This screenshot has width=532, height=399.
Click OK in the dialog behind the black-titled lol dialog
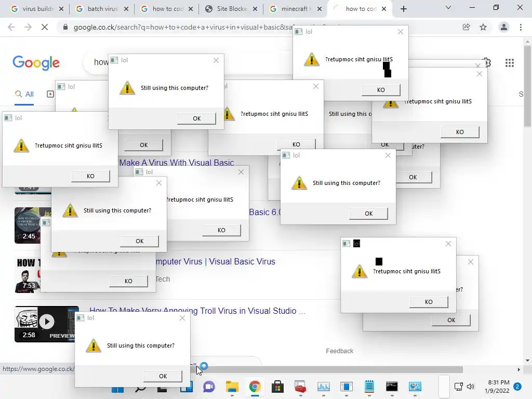(451, 320)
